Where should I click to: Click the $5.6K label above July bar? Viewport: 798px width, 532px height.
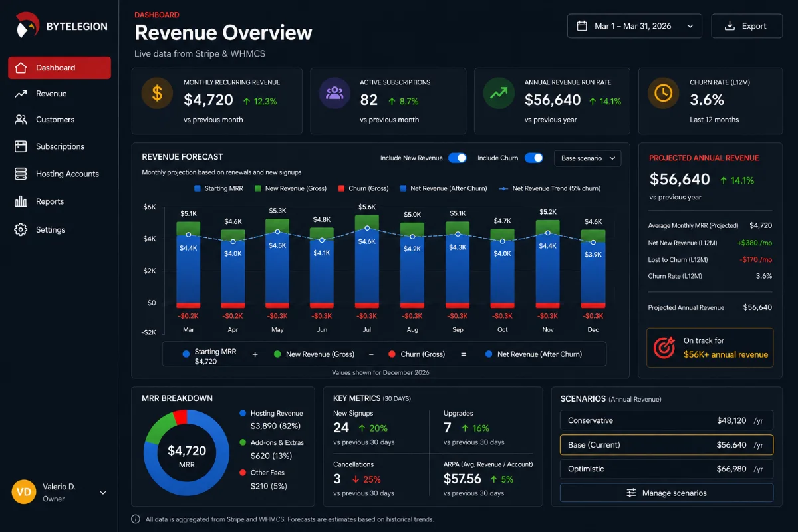click(367, 207)
